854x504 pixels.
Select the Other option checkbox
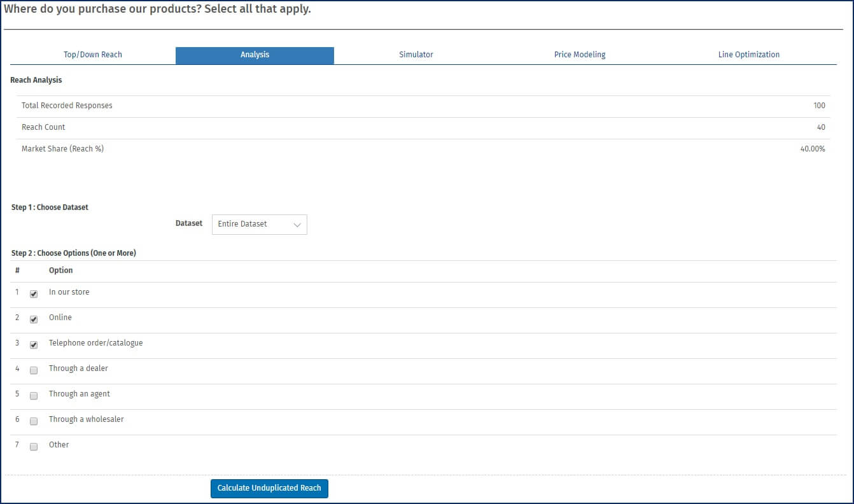click(34, 447)
